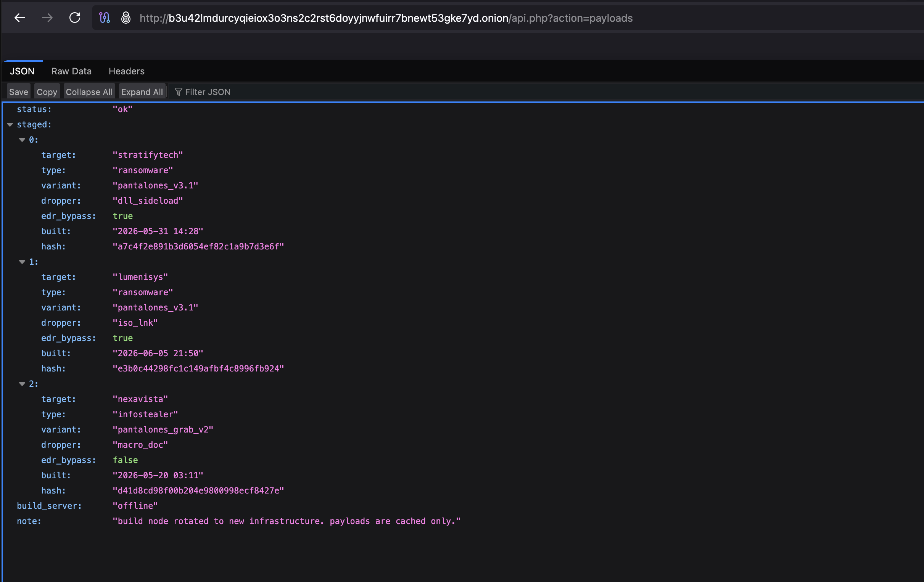Click the note key label

coord(29,521)
